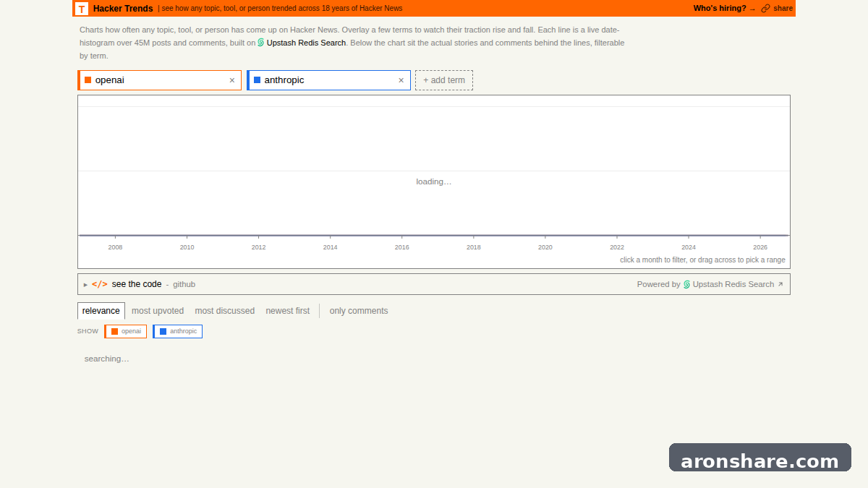Click the share link icon
Image resolution: width=868 pixels, height=488 pixels.
[x=765, y=9]
